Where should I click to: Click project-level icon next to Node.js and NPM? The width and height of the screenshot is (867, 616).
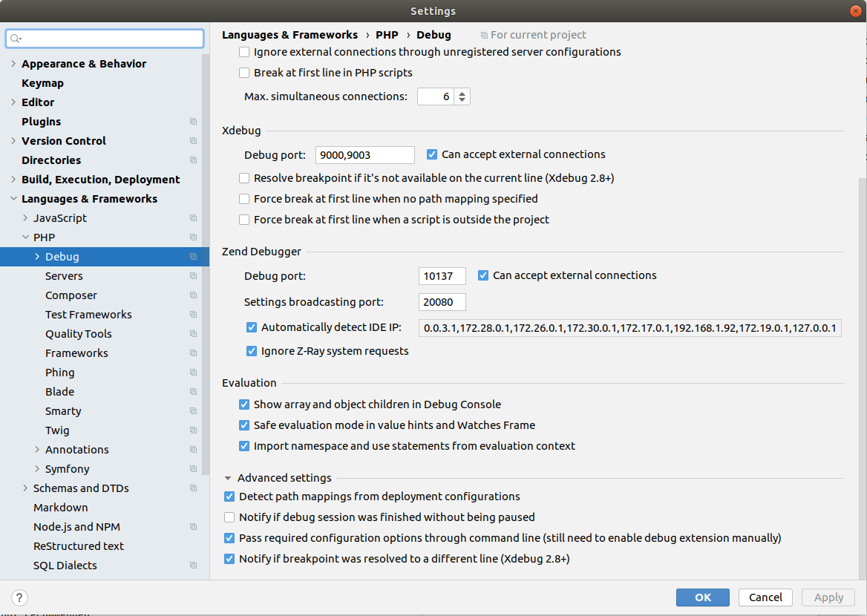click(x=193, y=527)
